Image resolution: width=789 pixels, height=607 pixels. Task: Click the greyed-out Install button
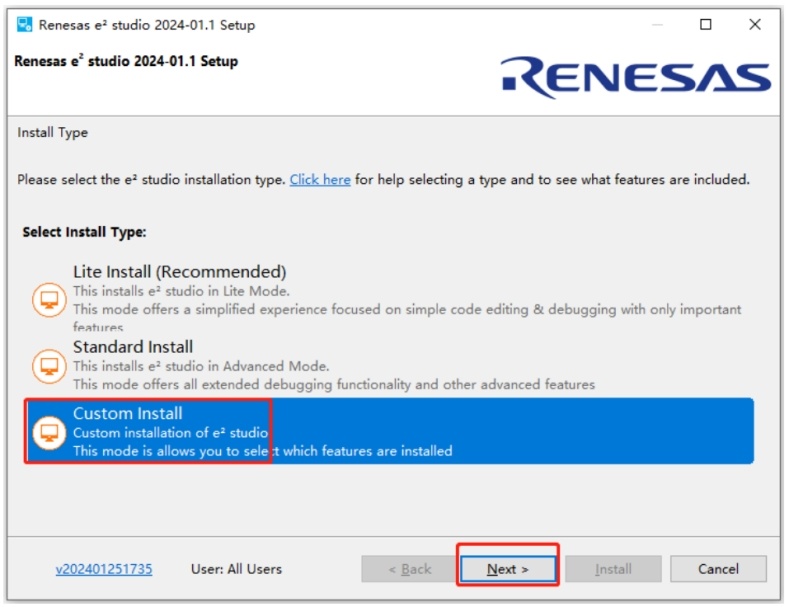[613, 569]
